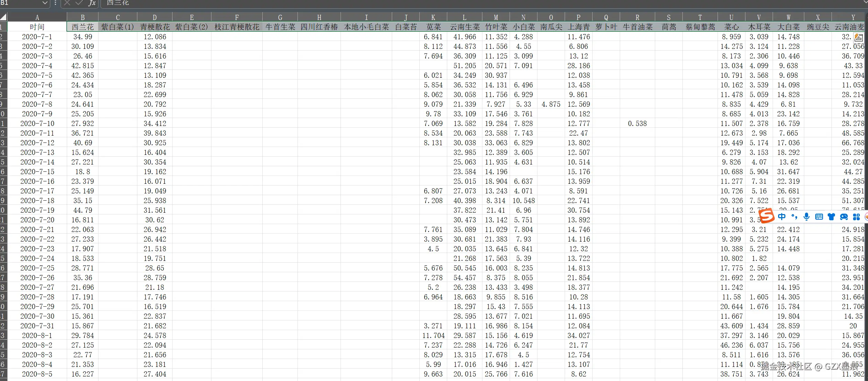The height and width of the screenshot is (381, 868).
Task: Open the Sogou toolbox grid icon
Action: (856, 216)
